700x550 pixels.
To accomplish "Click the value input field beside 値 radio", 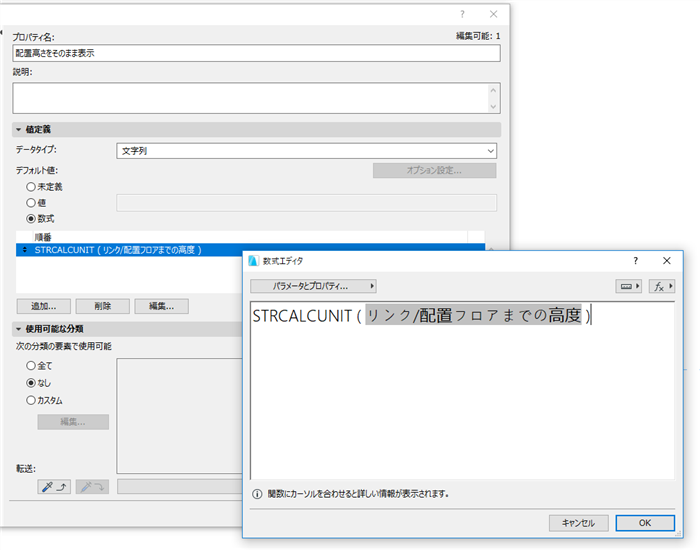I will tap(306, 203).
